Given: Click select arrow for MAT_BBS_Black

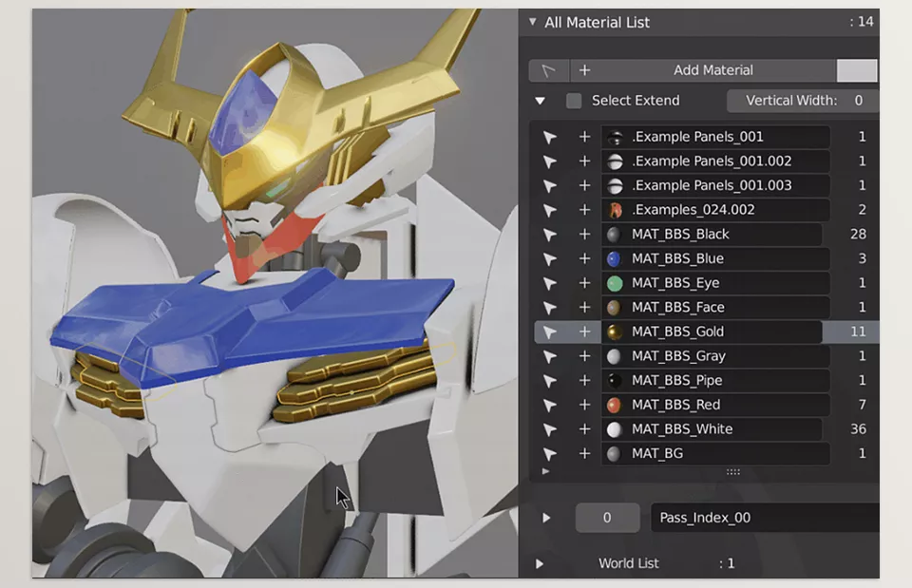Looking at the screenshot, I should (549, 235).
